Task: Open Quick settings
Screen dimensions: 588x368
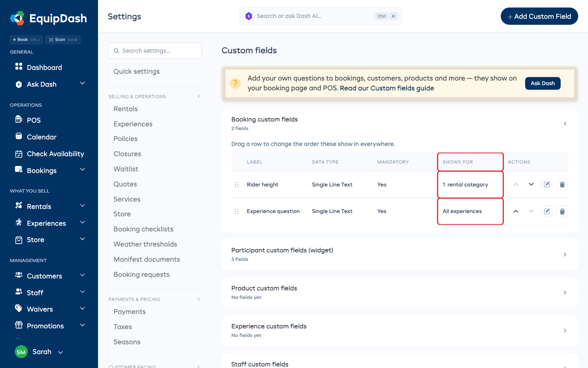Action: [136, 71]
